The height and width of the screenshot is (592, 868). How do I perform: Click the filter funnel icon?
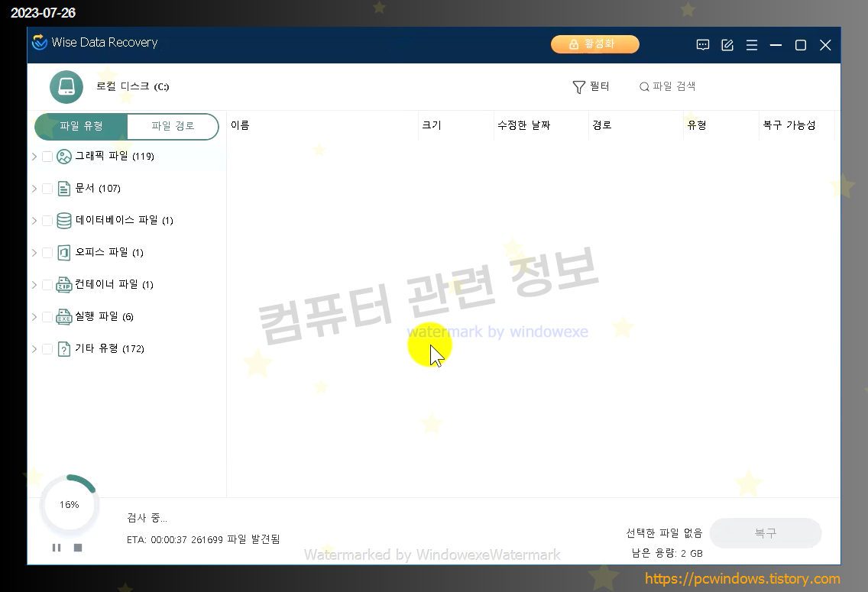click(578, 87)
